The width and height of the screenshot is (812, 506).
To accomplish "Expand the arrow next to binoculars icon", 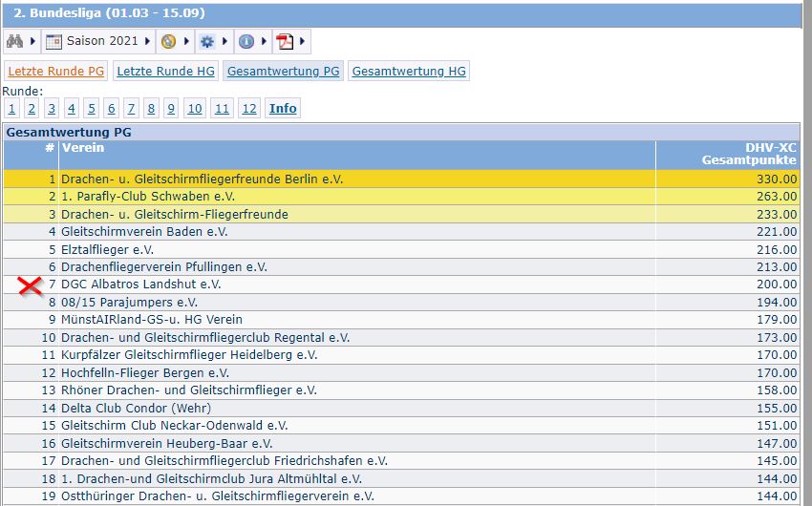I will pyautogui.click(x=32, y=41).
